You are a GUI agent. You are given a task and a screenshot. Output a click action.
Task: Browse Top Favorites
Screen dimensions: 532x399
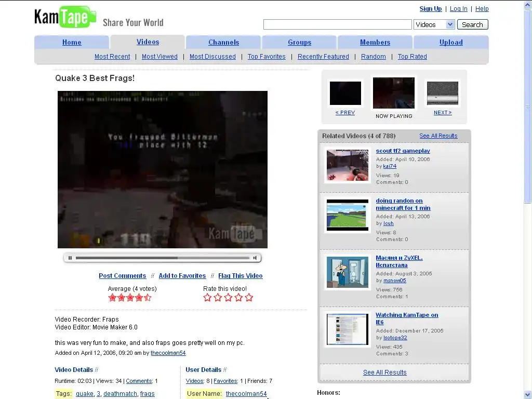267,57
